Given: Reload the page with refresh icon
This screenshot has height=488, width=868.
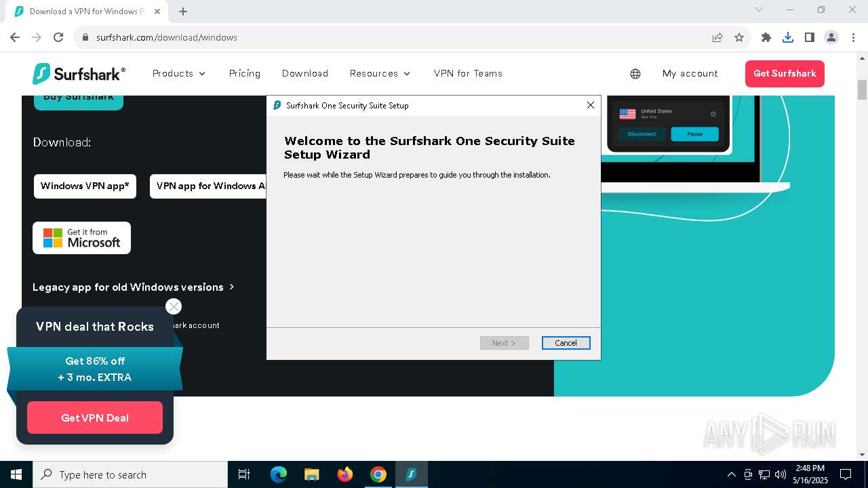Looking at the screenshot, I should pos(58,37).
